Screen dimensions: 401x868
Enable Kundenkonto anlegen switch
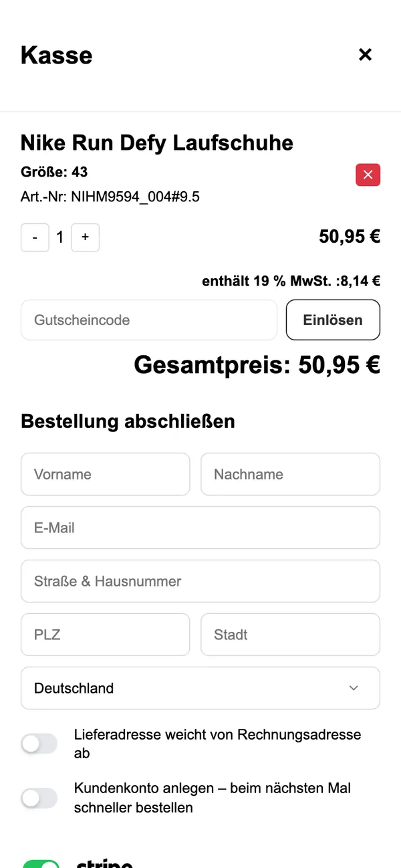click(39, 798)
